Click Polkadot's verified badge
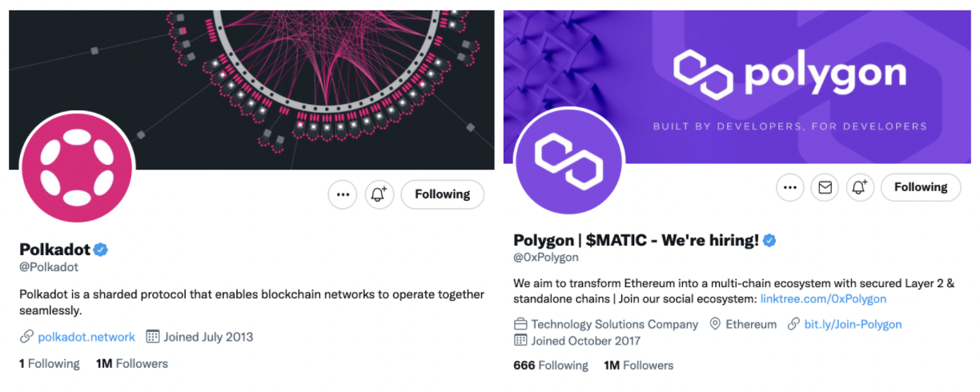The width and height of the screenshot is (980, 392). tap(101, 250)
